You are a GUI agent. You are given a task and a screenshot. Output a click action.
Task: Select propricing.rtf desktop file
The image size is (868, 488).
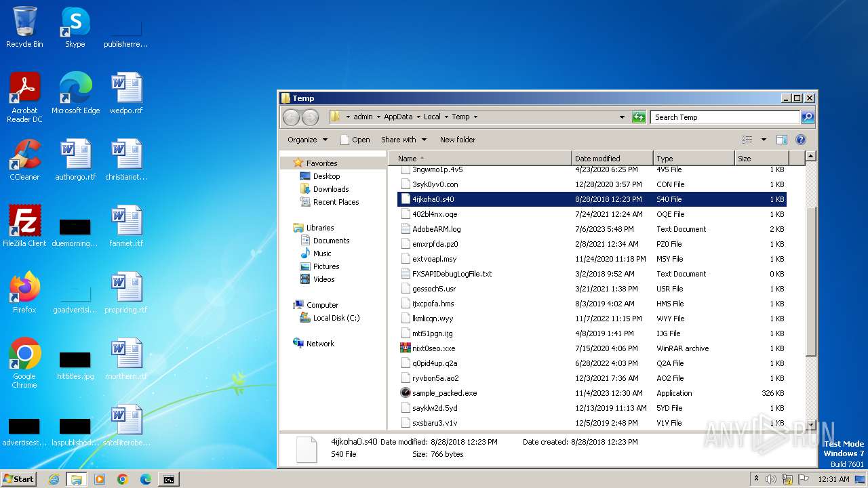tap(126, 293)
